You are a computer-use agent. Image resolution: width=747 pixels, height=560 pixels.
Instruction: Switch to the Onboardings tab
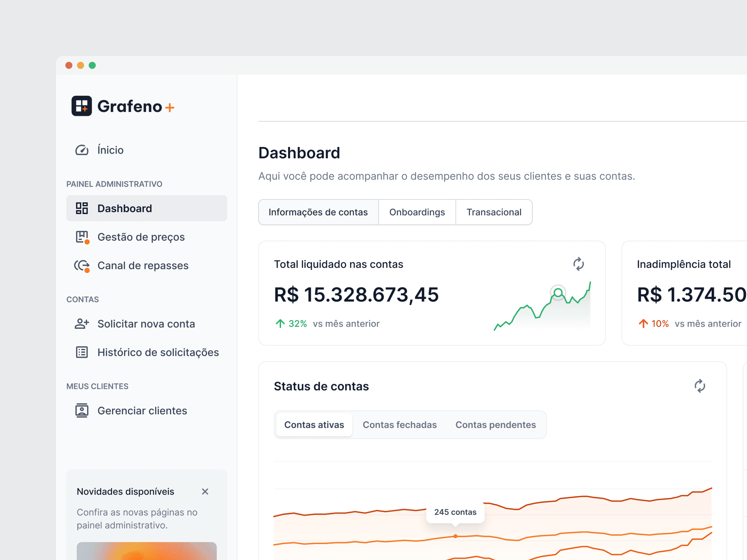(417, 212)
